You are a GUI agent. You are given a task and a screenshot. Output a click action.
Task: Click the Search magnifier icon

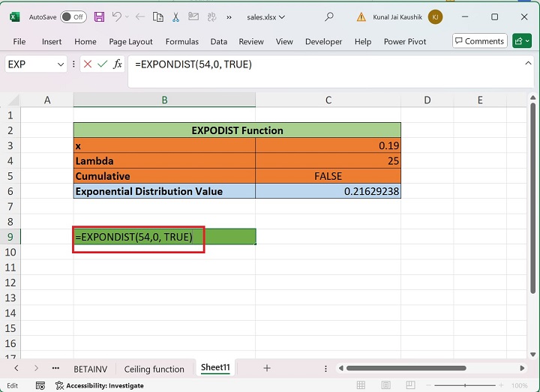tap(328, 16)
